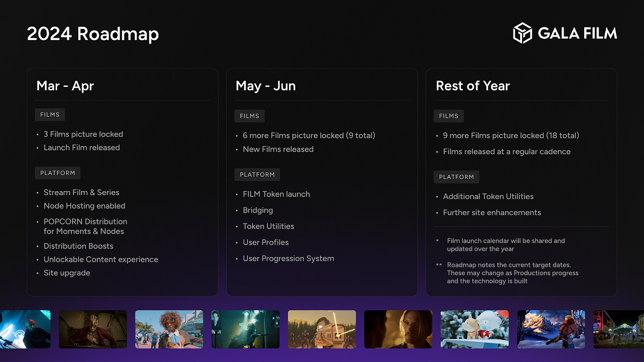Screen dimensions: 644x362
Task: Click 'Further site enhancements' item
Action: [492, 213]
